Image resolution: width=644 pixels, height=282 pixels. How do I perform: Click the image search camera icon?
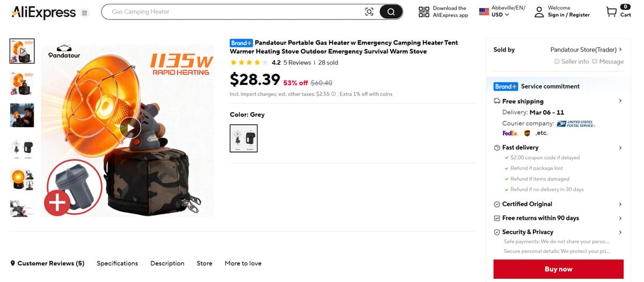pyautogui.click(x=369, y=12)
